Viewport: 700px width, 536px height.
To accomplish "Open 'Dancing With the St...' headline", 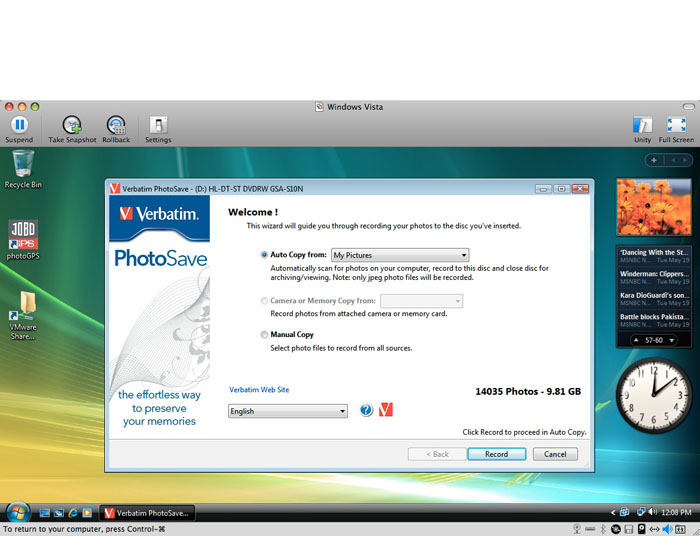I will click(x=654, y=256).
